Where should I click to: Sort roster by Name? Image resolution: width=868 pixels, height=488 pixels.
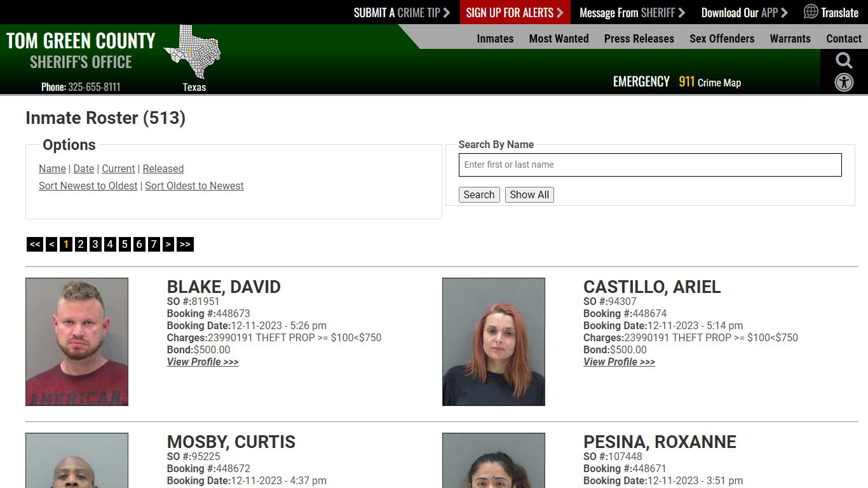click(x=52, y=168)
